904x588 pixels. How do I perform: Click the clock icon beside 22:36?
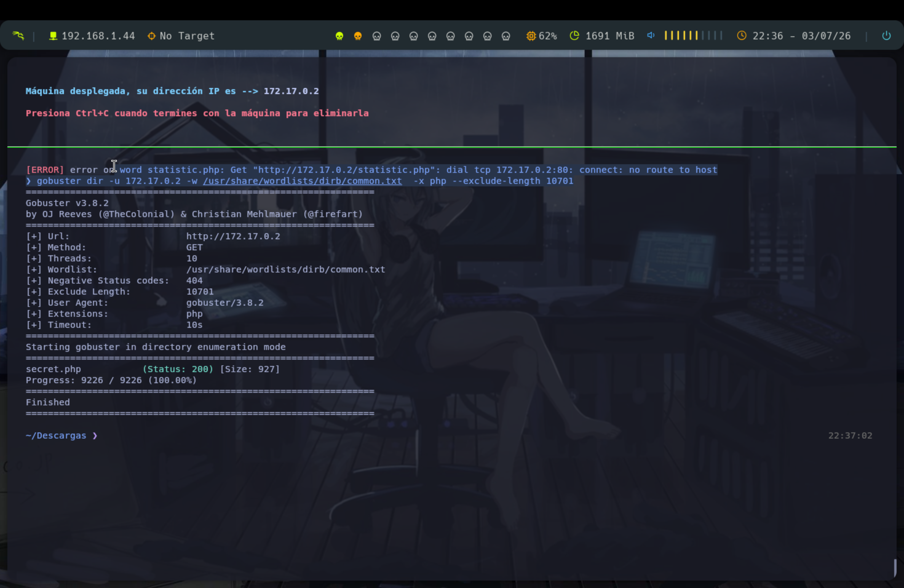pyautogui.click(x=741, y=36)
